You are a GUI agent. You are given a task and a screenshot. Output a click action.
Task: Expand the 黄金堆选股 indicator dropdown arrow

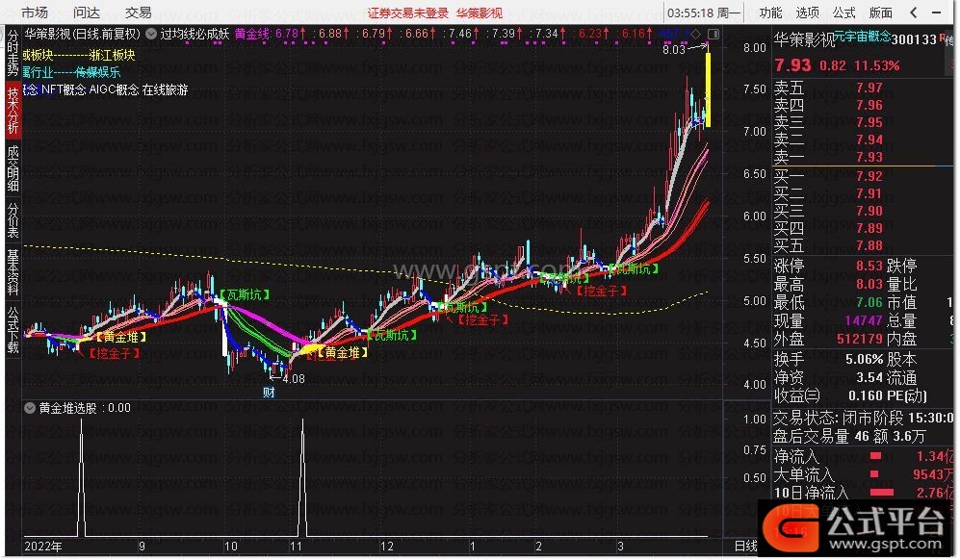(x=30, y=408)
